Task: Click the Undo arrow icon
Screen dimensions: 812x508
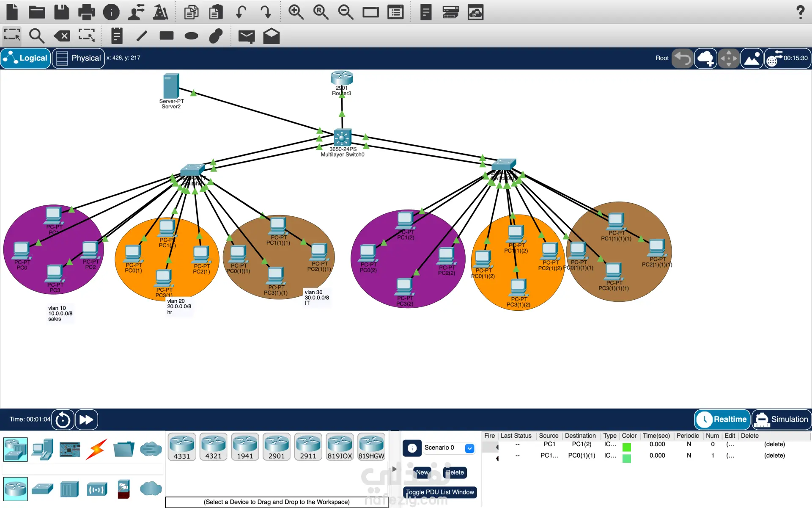Action: [241, 12]
